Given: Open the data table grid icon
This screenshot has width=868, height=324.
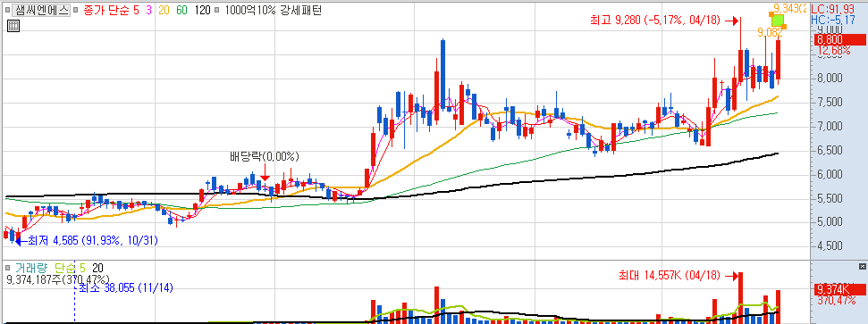Looking at the screenshot, I should pyautogui.click(x=13, y=25).
